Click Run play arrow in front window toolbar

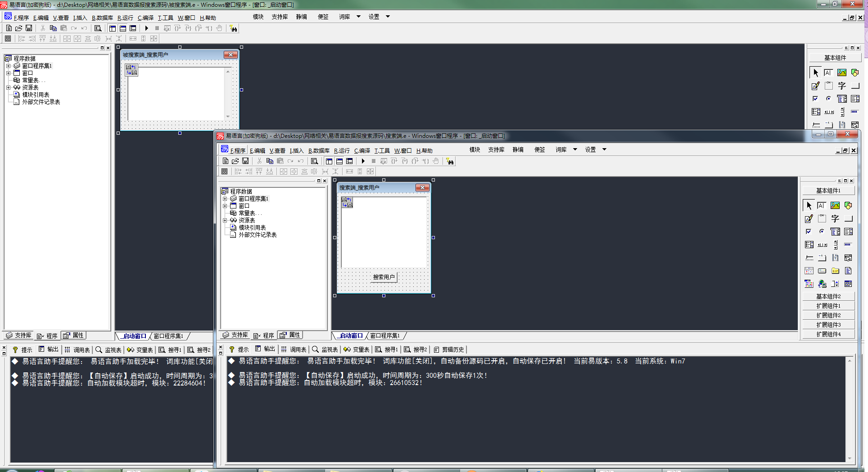[x=363, y=161]
